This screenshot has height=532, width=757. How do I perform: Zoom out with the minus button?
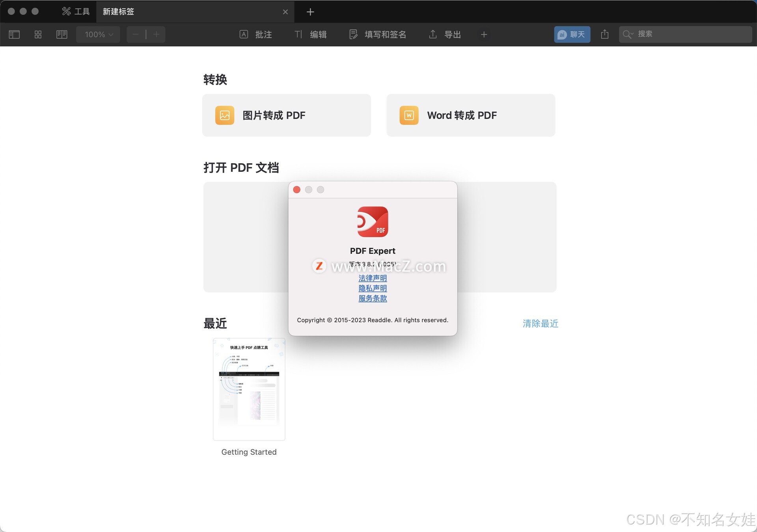point(136,35)
